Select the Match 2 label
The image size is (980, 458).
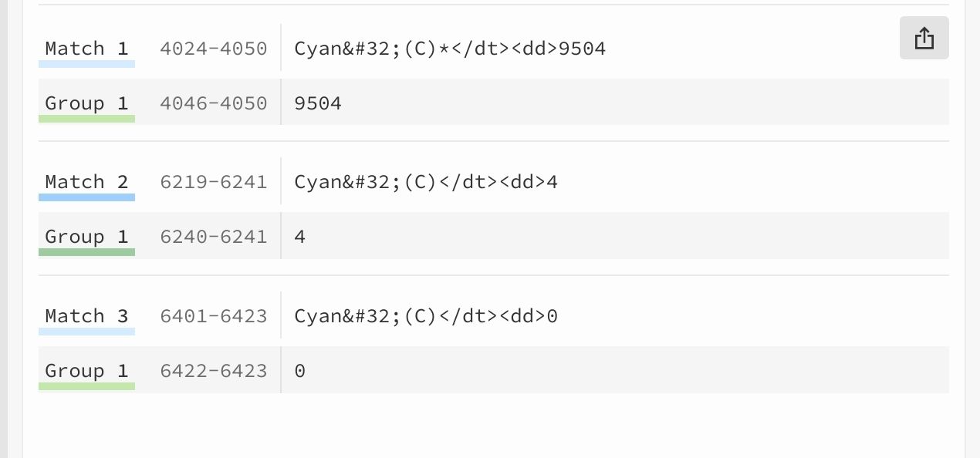point(86,182)
